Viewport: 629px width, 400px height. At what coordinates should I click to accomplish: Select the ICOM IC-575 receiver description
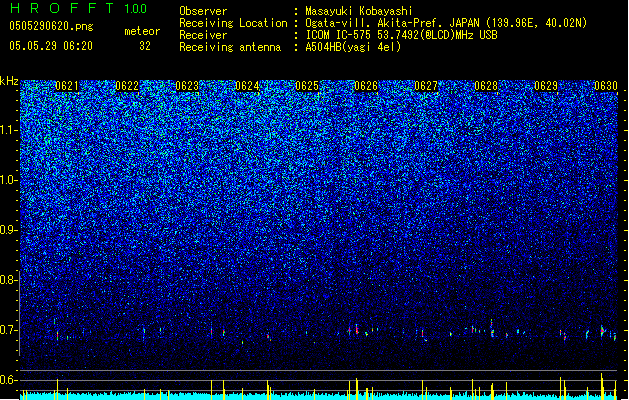[402, 35]
